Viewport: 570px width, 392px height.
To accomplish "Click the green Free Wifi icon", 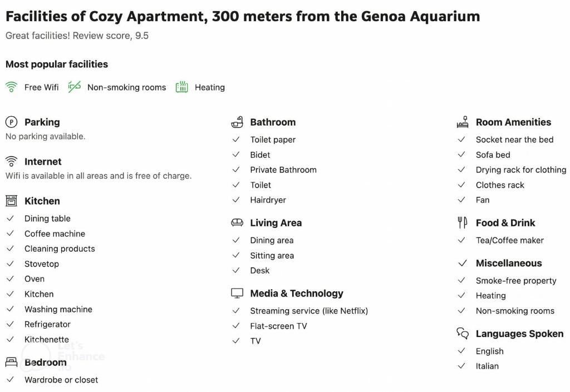I will click(x=11, y=87).
